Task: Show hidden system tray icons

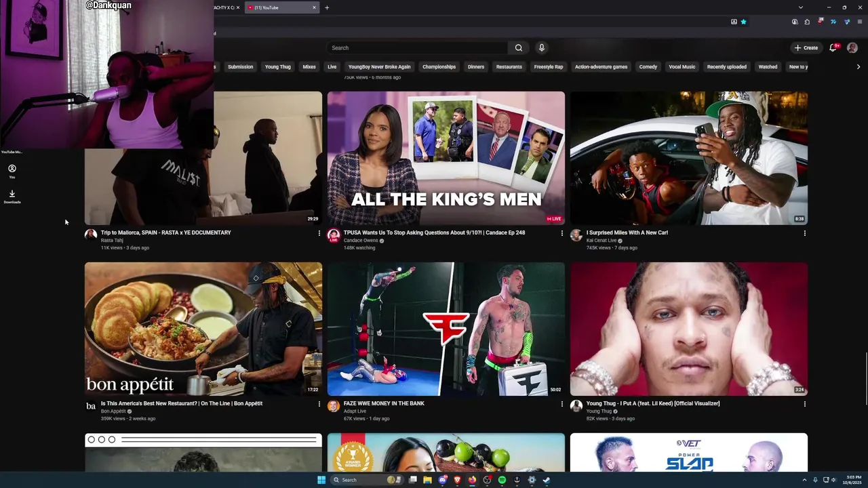Action: click(805, 480)
